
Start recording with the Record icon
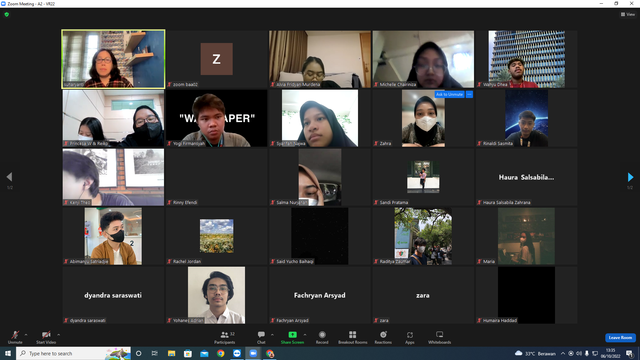322,337
